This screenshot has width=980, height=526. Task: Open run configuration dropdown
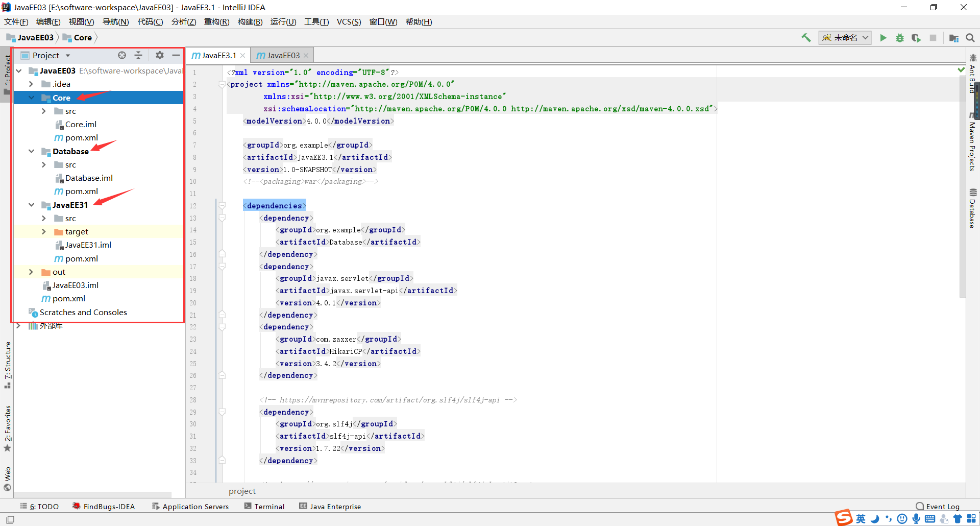tap(845, 38)
